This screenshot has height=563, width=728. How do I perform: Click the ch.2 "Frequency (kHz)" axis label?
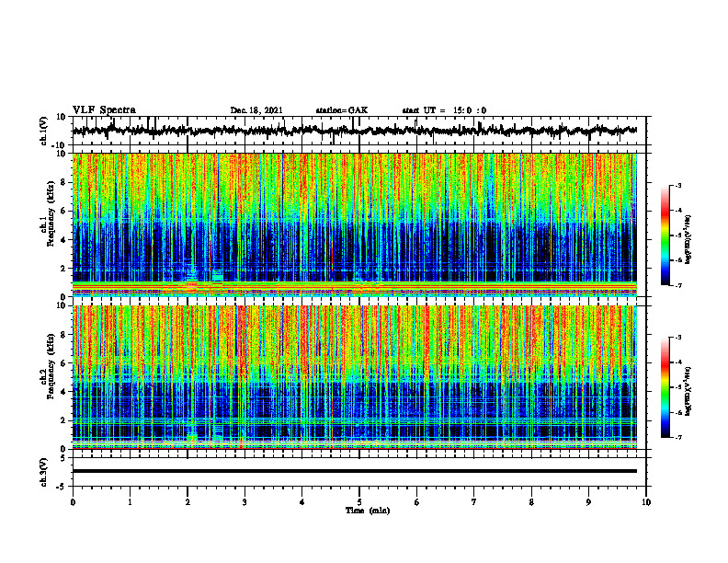pos(51,365)
